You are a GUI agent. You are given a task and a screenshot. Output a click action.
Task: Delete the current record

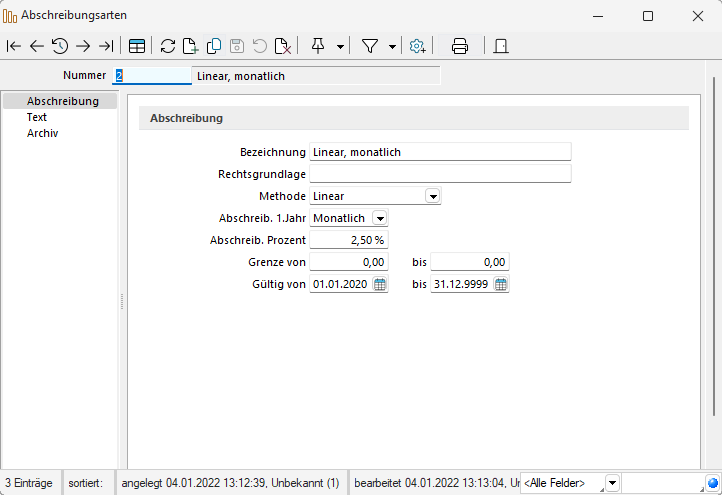pyautogui.click(x=283, y=46)
